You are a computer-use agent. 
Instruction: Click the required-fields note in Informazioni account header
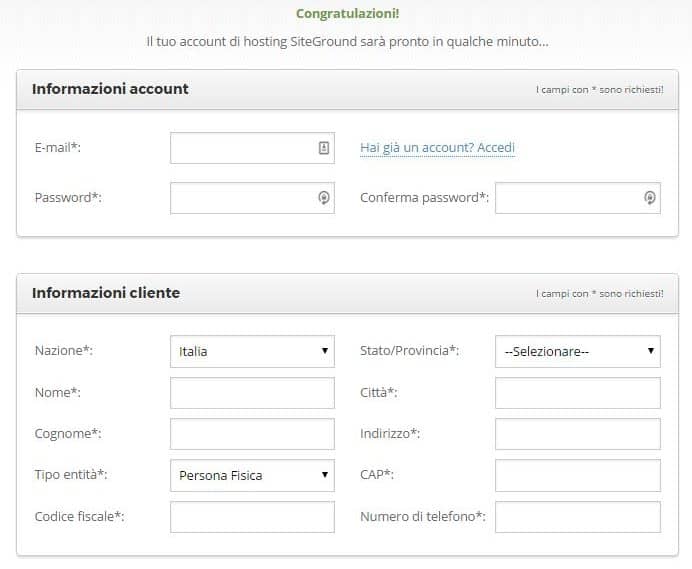click(600, 90)
